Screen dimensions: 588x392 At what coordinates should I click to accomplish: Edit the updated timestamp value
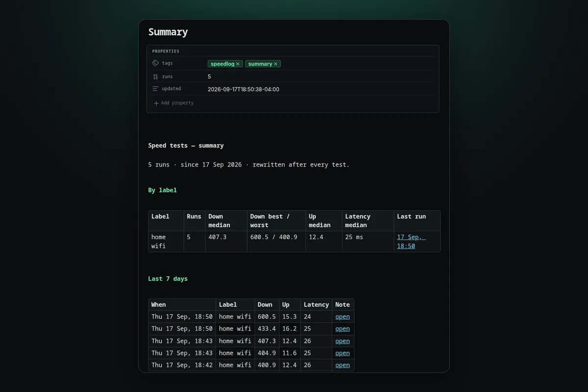point(244,89)
